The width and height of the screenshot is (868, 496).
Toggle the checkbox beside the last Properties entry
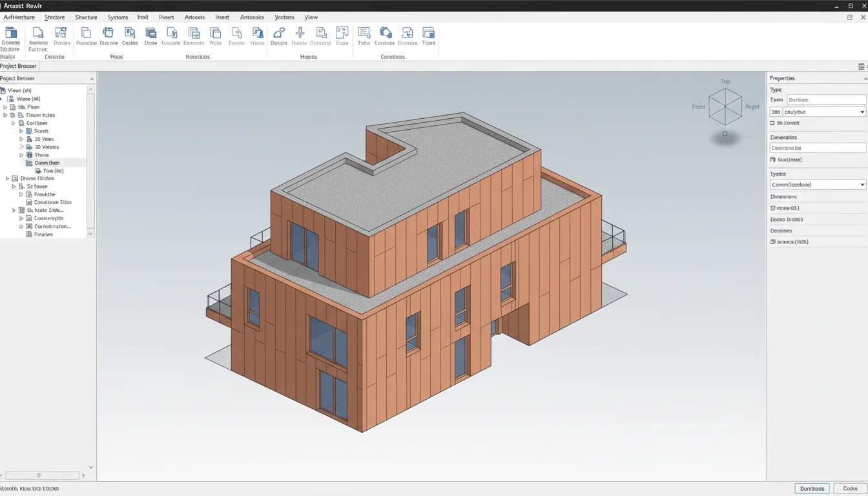[x=772, y=242]
